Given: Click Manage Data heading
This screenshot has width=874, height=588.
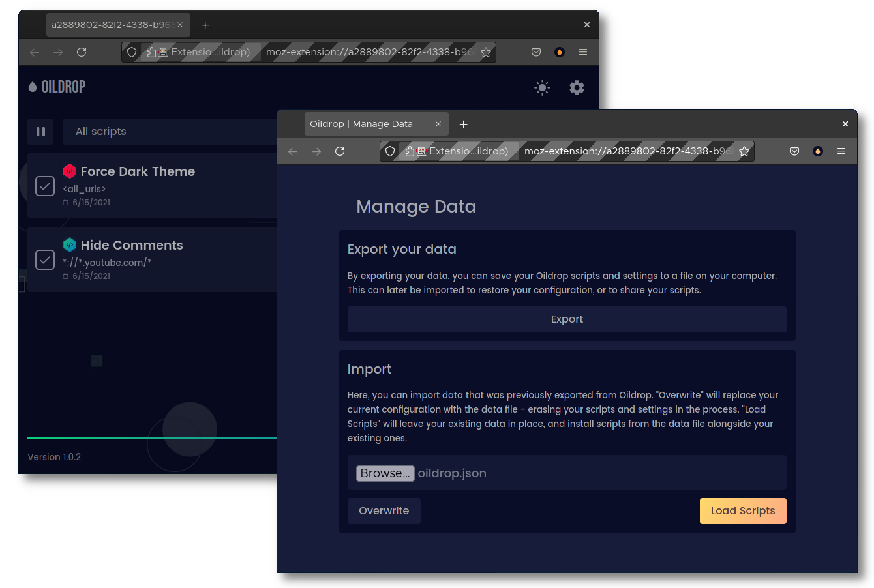Looking at the screenshot, I should tap(416, 207).
